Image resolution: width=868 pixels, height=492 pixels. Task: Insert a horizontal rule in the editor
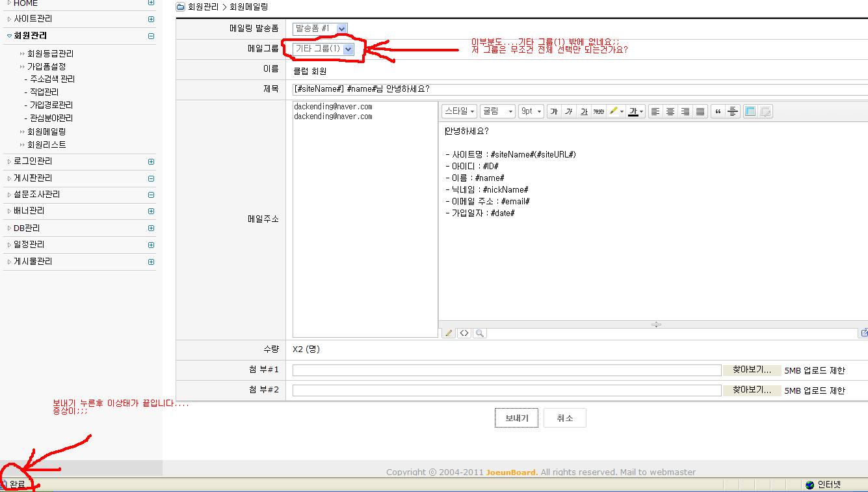coord(733,111)
